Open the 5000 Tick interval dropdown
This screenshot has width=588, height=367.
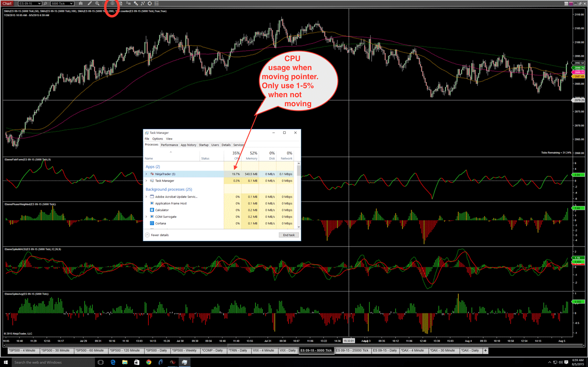(62, 3)
